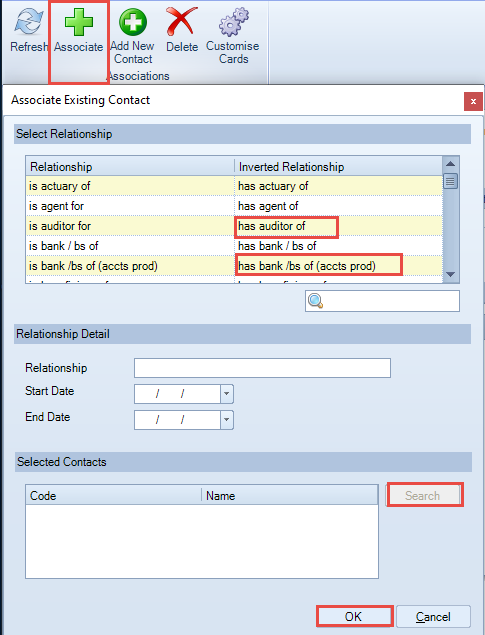Viewport: 485px width, 635px height.
Task: Click the OK button
Action: coord(354,616)
